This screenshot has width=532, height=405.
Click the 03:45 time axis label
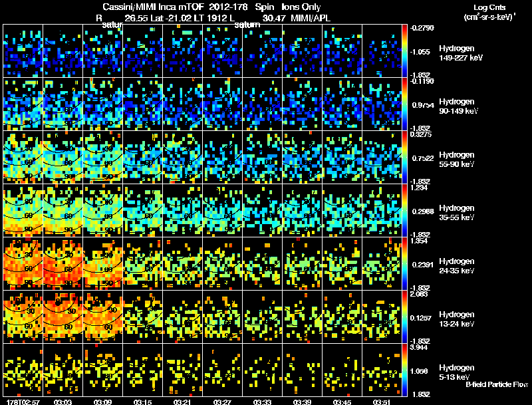342,402
